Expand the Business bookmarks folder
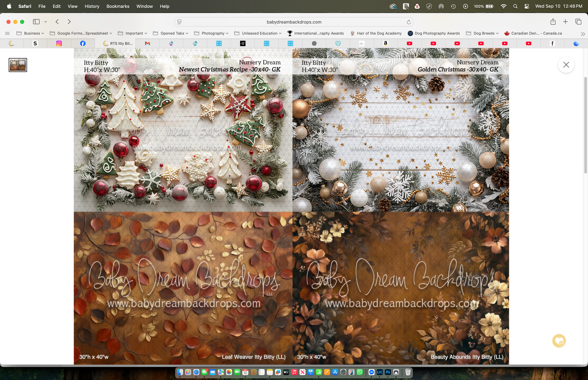Image resolution: width=588 pixels, height=380 pixels. (x=30, y=33)
